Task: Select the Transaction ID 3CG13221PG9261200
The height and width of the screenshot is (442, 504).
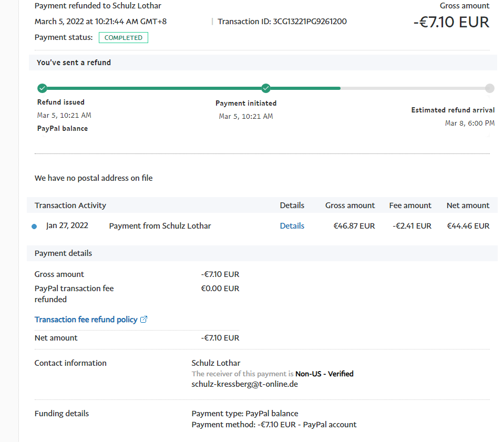Action: tap(310, 22)
